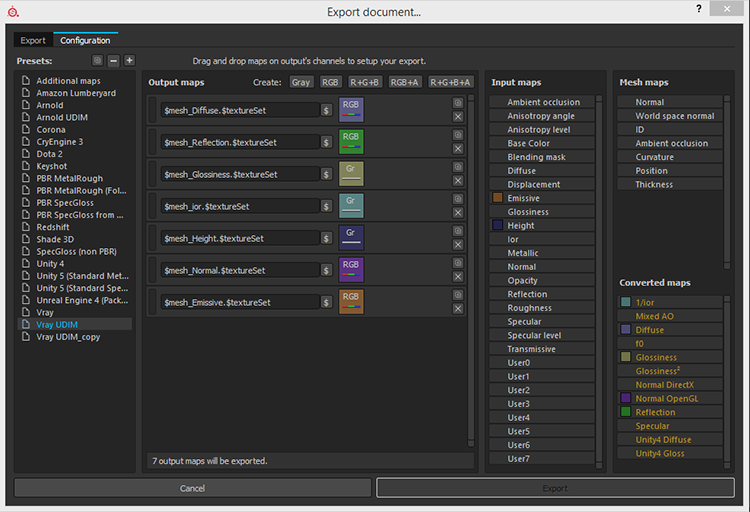This screenshot has height=512, width=750.
Task: Duplicate the selected preset icon
Action: click(98, 60)
